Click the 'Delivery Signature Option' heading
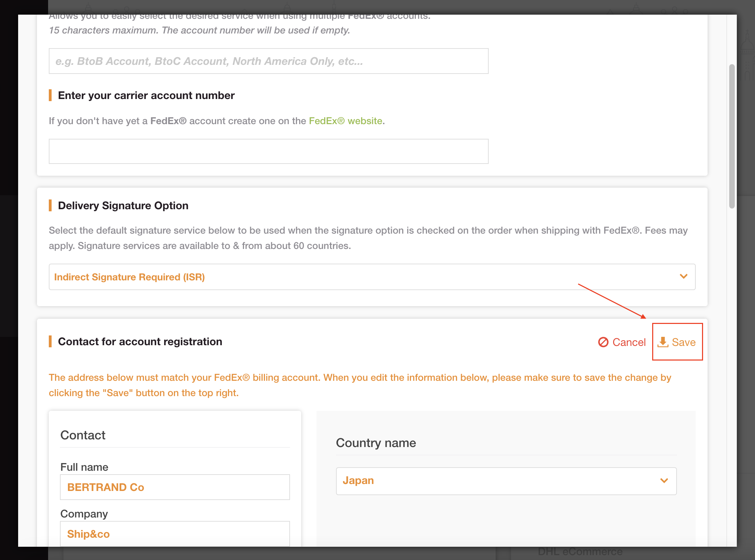The width and height of the screenshot is (755, 560). coord(123,206)
